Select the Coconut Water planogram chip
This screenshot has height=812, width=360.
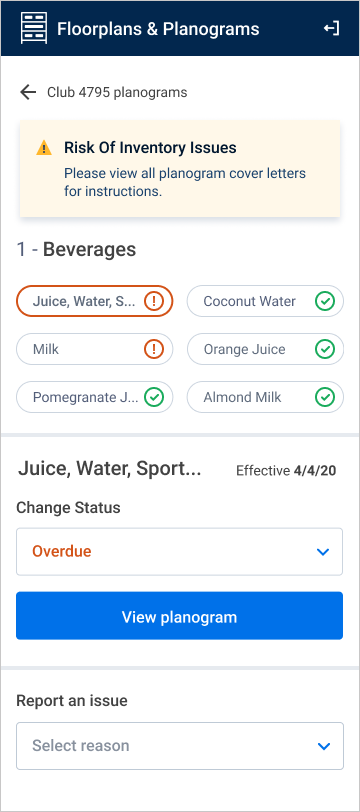click(x=265, y=301)
